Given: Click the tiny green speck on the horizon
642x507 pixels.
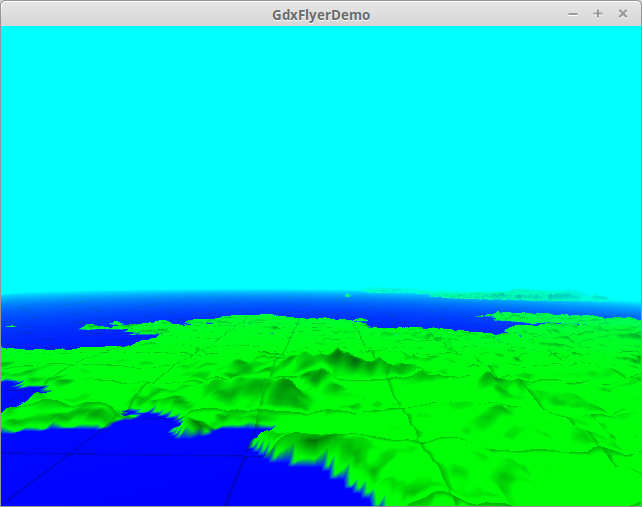Looking at the screenshot, I should tap(346, 295).
